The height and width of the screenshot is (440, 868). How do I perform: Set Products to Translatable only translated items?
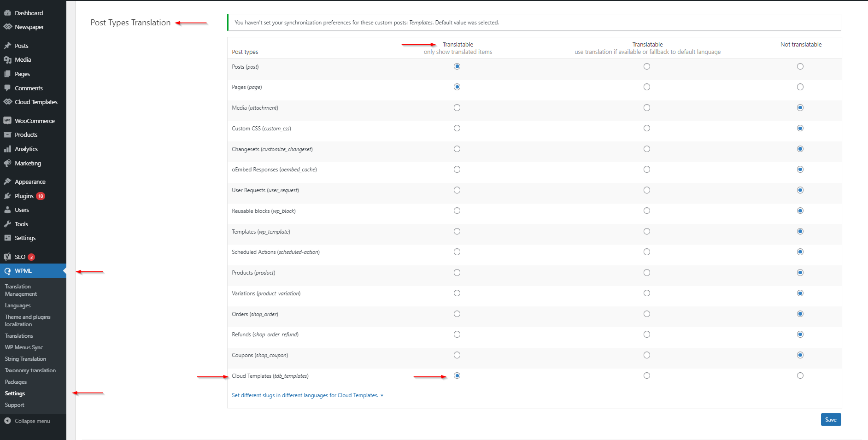(457, 272)
